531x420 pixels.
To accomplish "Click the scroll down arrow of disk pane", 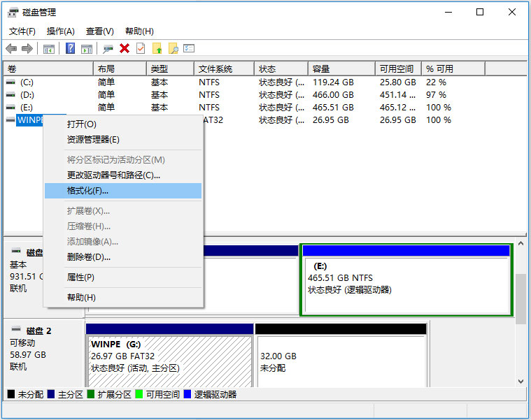I will (x=521, y=382).
